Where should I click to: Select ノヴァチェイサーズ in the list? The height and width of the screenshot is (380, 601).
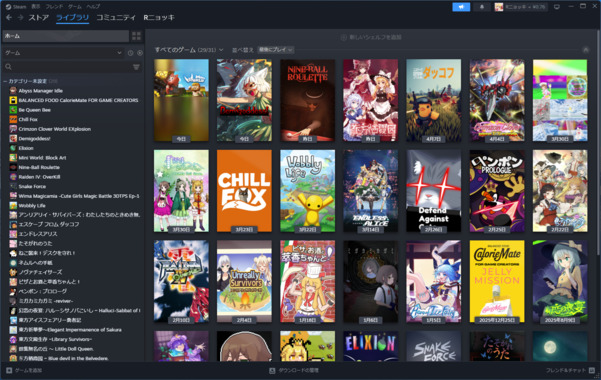click(40, 272)
